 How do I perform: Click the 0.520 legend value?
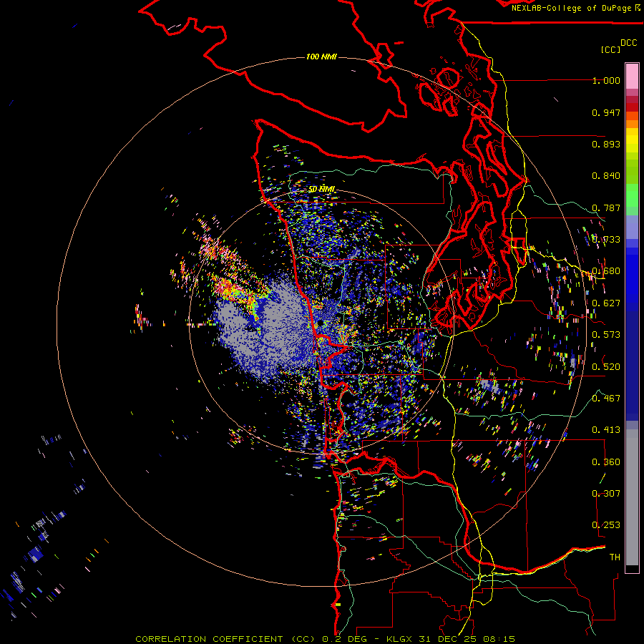pos(606,367)
